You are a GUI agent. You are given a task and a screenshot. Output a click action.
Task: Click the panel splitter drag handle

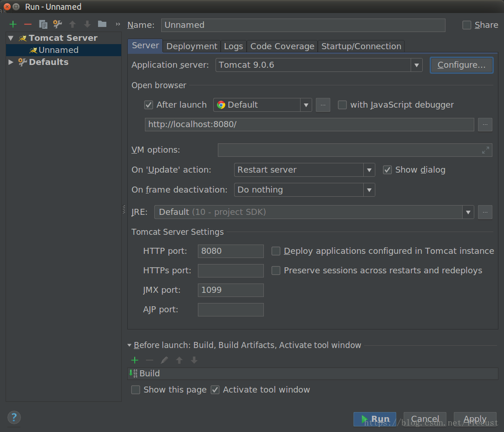tap(124, 210)
